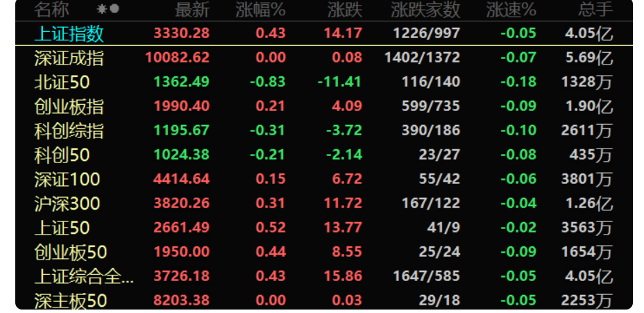Click the 167/122 advance-decline count
Image resolution: width=644 pixels, height=313 pixels.
coord(431,203)
